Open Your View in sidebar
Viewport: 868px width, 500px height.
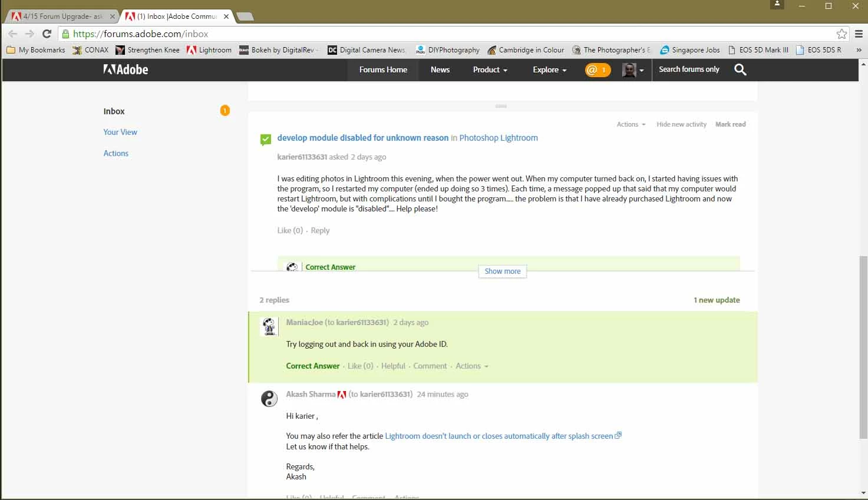tap(120, 132)
